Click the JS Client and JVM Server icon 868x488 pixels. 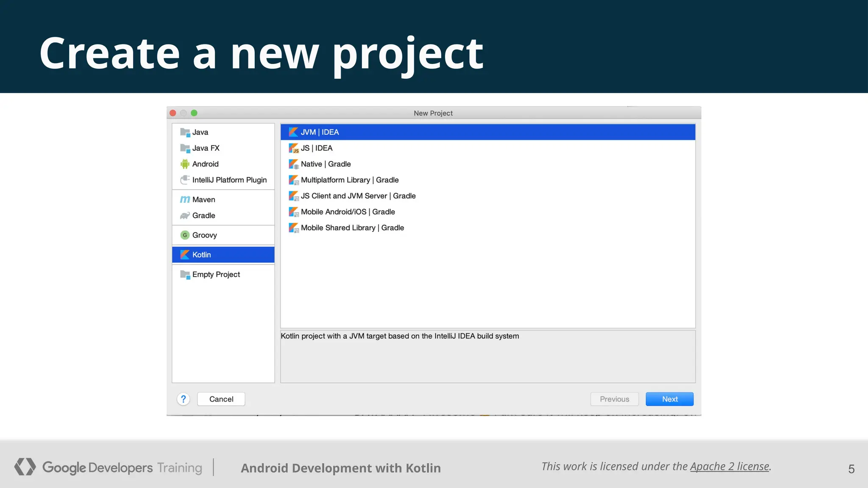(293, 196)
